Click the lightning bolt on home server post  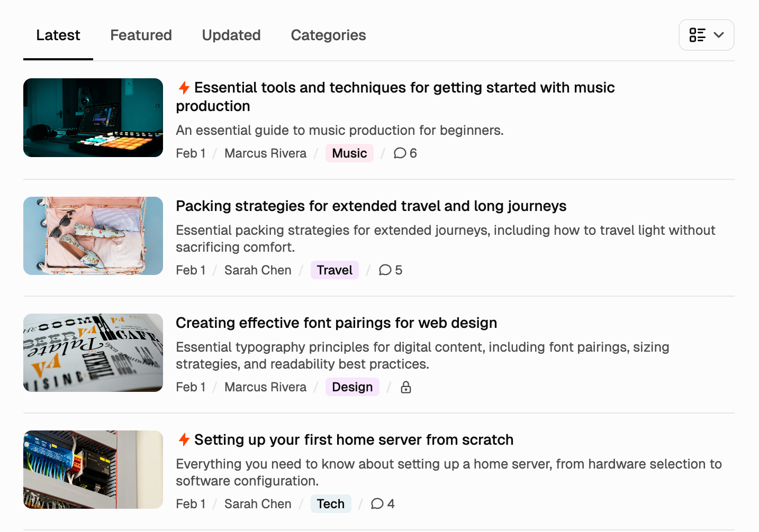[x=184, y=440]
